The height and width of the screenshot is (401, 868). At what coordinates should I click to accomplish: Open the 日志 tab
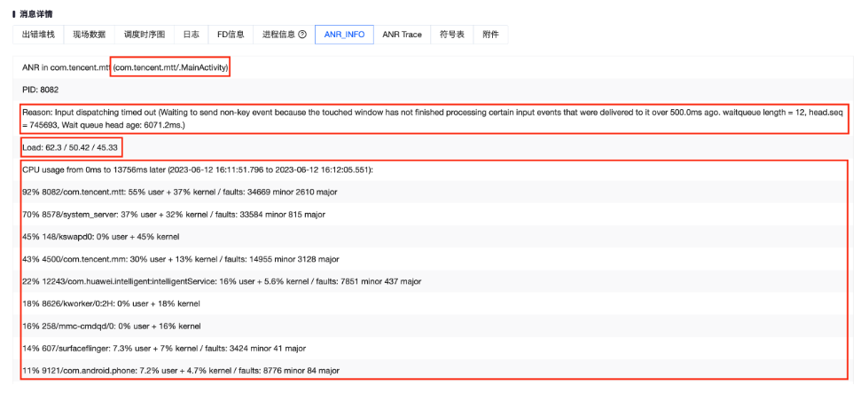(191, 35)
